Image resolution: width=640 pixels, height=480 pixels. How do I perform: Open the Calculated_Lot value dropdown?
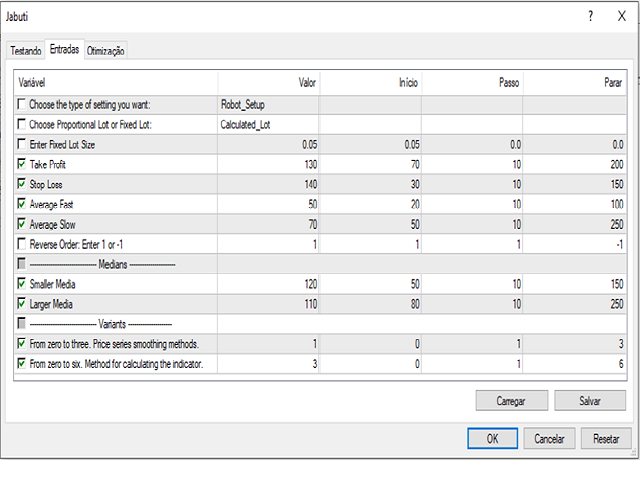point(268,124)
